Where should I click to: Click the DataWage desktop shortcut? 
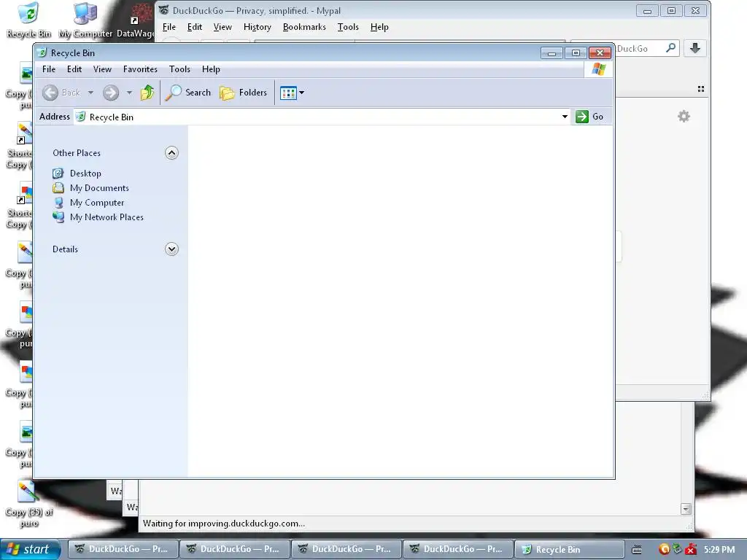[x=137, y=20]
